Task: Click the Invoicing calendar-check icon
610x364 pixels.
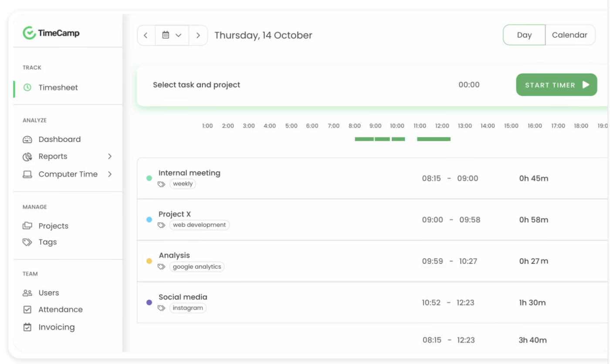Action: pyautogui.click(x=27, y=327)
